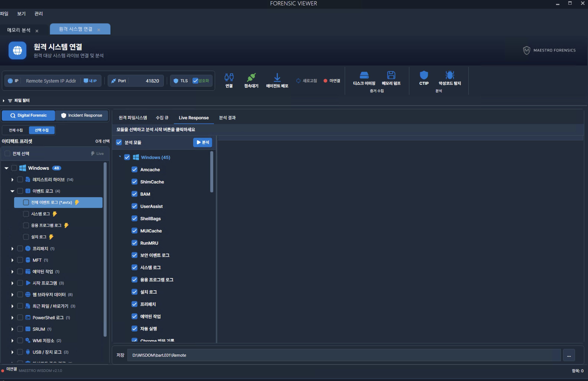Launch 악성코드 탐지 bug icon
Screen dimensions: 588x381
[450, 75]
